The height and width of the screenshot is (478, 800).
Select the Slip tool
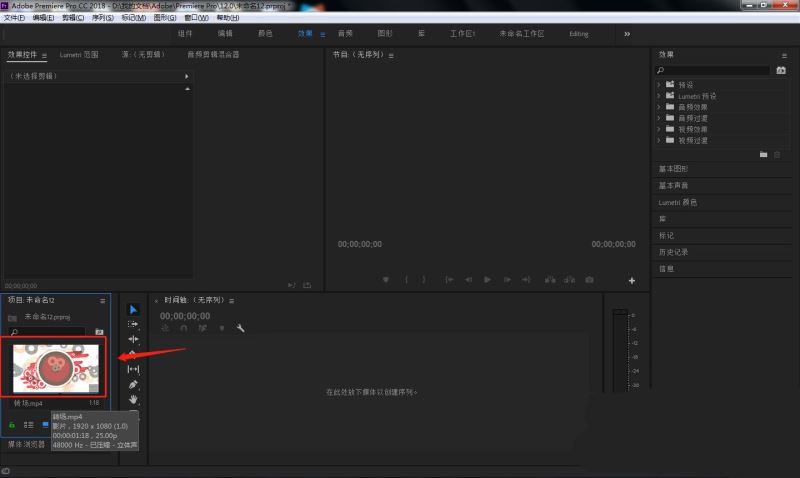click(x=133, y=369)
